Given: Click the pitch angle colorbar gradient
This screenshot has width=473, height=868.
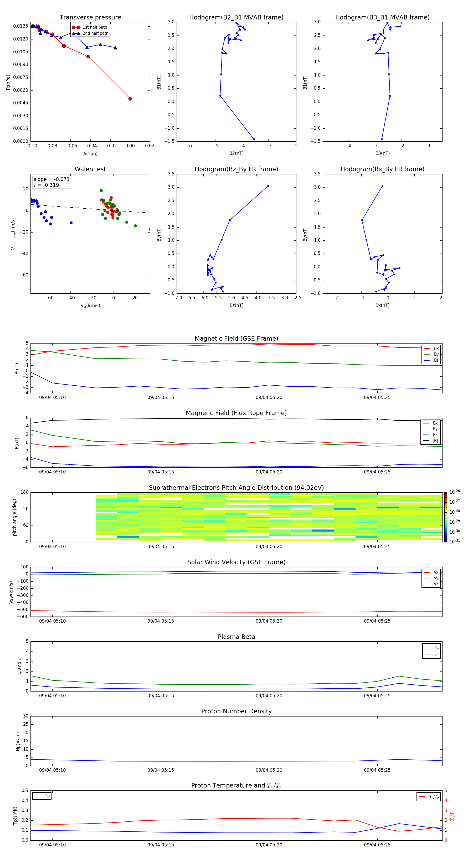Looking at the screenshot, I should pyautogui.click(x=446, y=517).
